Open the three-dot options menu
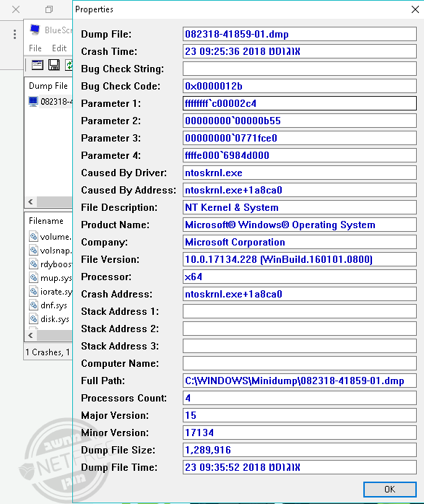This screenshot has height=504, width=424. 14,34
